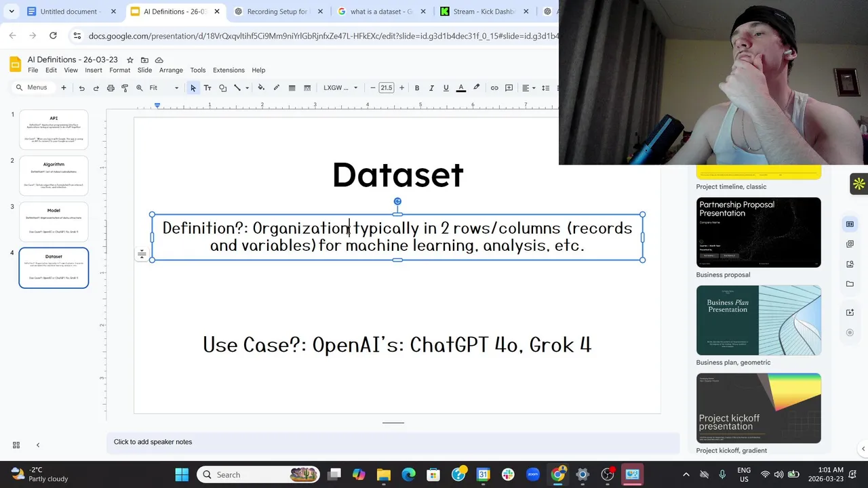Choose the Partnership Proposal template
The image size is (868, 488).
point(758,232)
